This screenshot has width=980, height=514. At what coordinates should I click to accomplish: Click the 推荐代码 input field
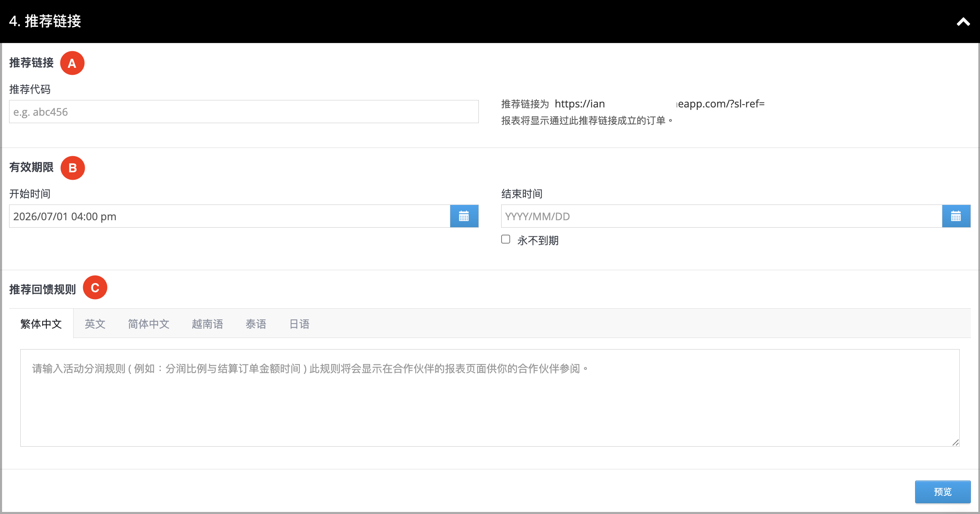(244, 112)
